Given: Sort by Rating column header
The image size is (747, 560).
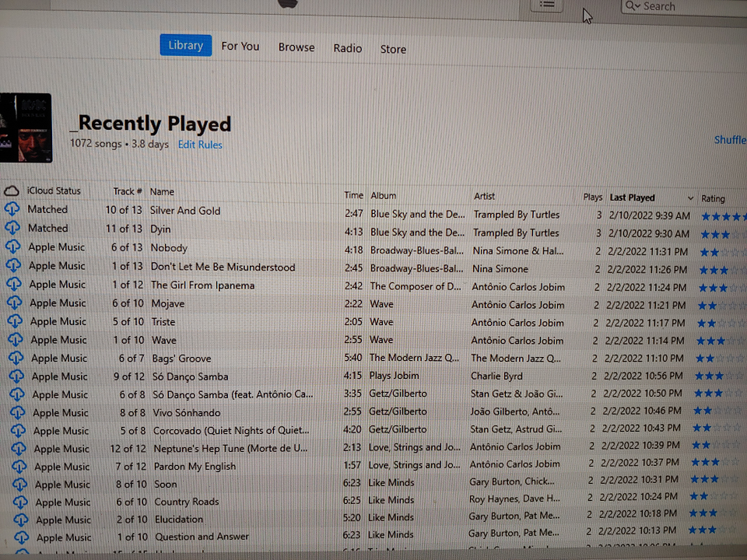Looking at the screenshot, I should point(713,198).
